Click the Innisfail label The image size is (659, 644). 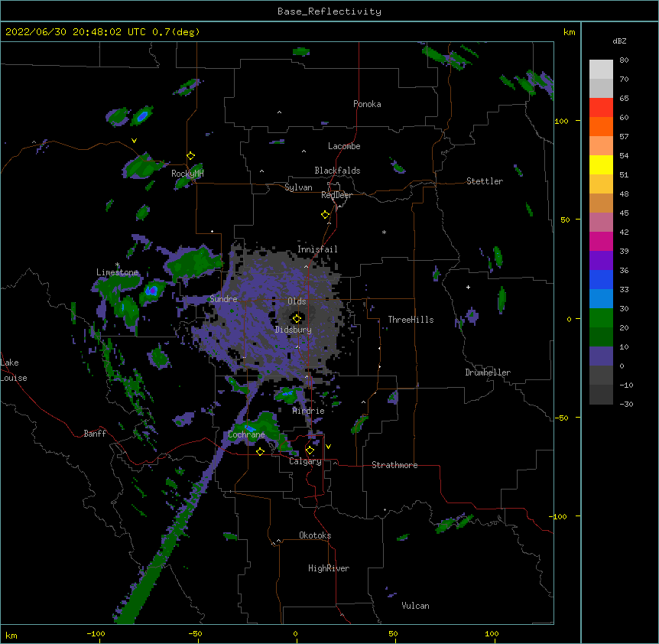pyautogui.click(x=317, y=249)
